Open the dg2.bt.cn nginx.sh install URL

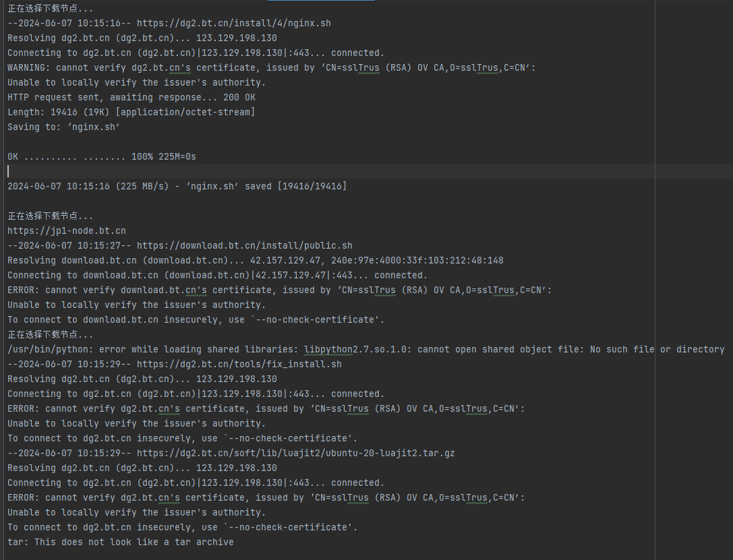(x=234, y=24)
